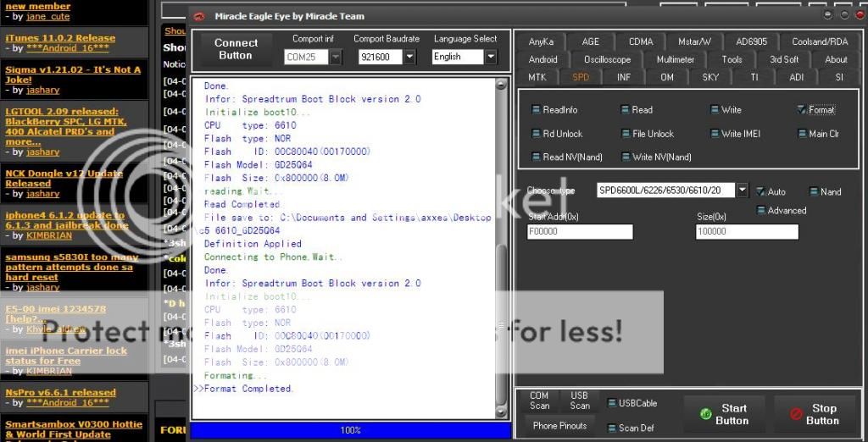Toggle the Nand checkbox
The image size is (868, 442).
814,191
